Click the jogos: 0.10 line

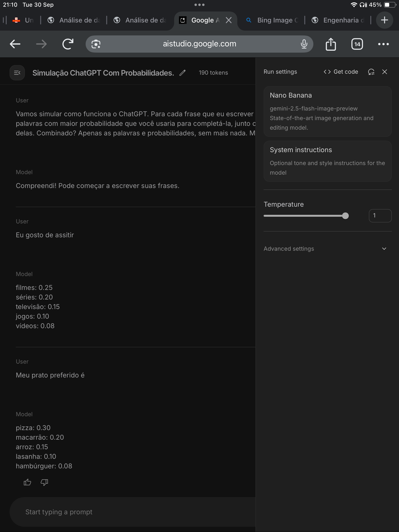[33, 316]
